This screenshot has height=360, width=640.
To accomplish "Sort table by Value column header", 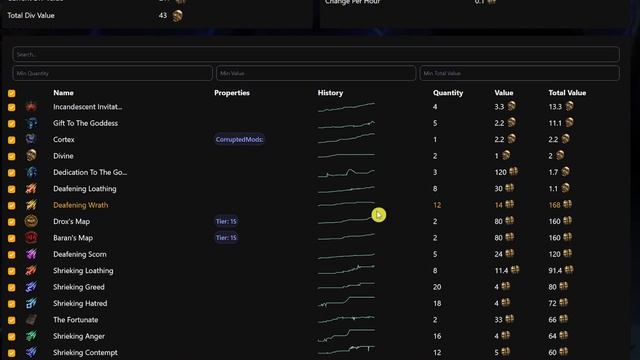I will [x=504, y=93].
